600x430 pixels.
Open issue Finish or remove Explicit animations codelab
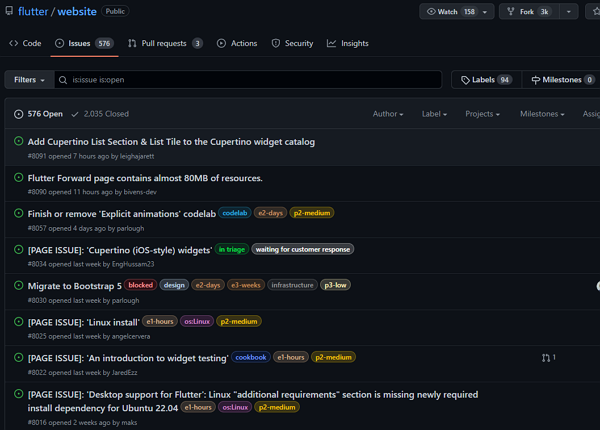[122, 214]
